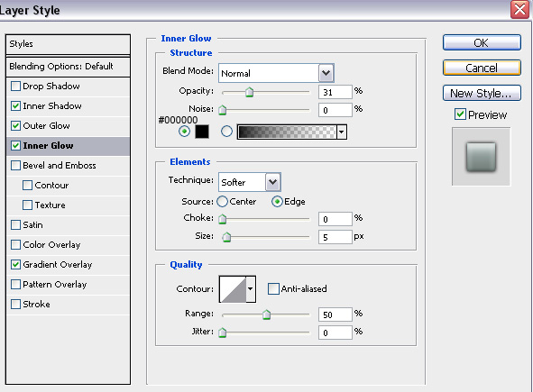533x392 pixels.
Task: Check the Anti-aliased option
Action: click(x=273, y=288)
